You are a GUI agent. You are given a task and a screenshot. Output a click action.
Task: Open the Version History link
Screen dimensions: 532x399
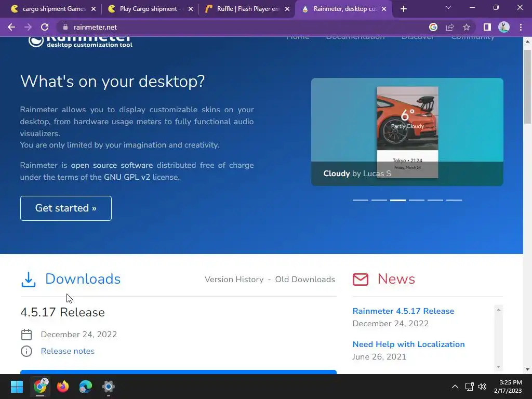coord(234,279)
